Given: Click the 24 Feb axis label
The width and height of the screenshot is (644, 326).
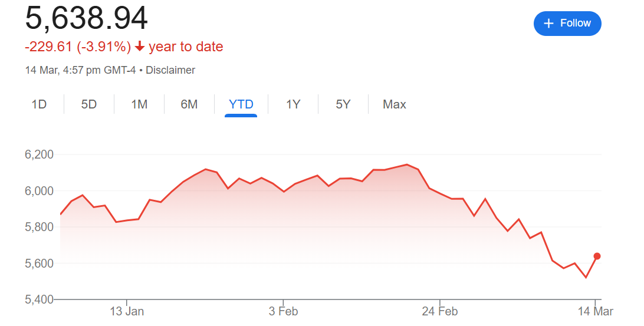Looking at the screenshot, I should 439,311.
